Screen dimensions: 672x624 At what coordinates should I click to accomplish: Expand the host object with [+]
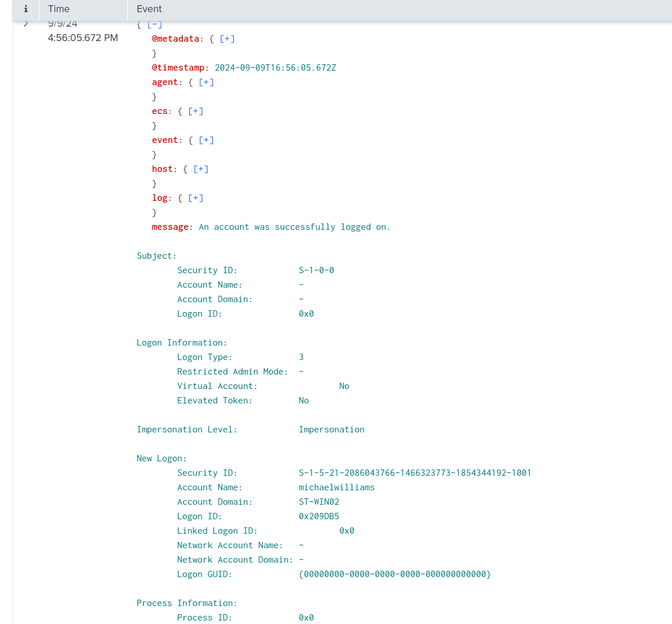coord(201,169)
